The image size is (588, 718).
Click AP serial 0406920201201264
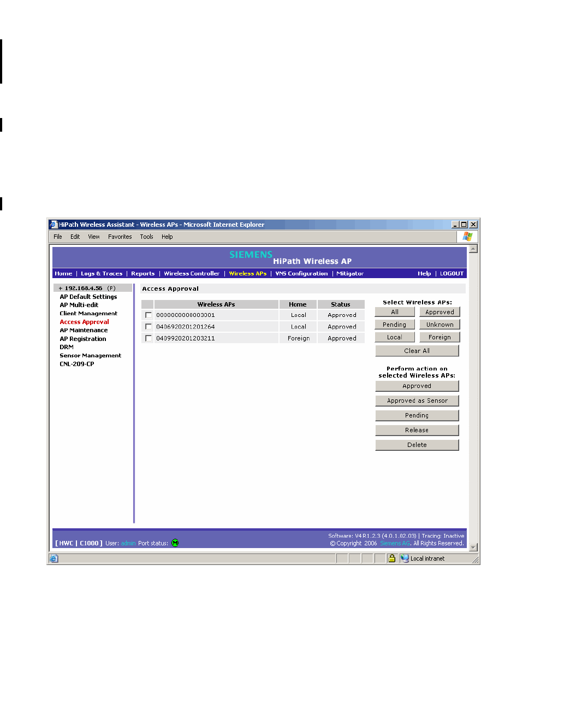[186, 327]
